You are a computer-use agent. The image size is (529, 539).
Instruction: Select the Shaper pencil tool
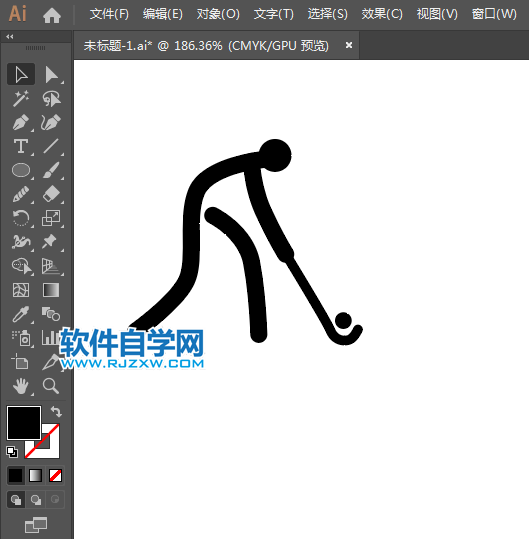pos(21,194)
